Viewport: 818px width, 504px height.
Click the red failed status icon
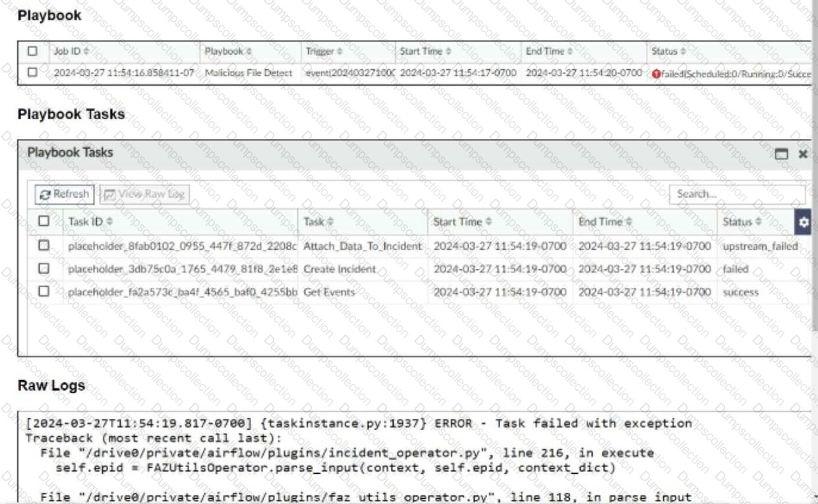pyautogui.click(x=655, y=72)
